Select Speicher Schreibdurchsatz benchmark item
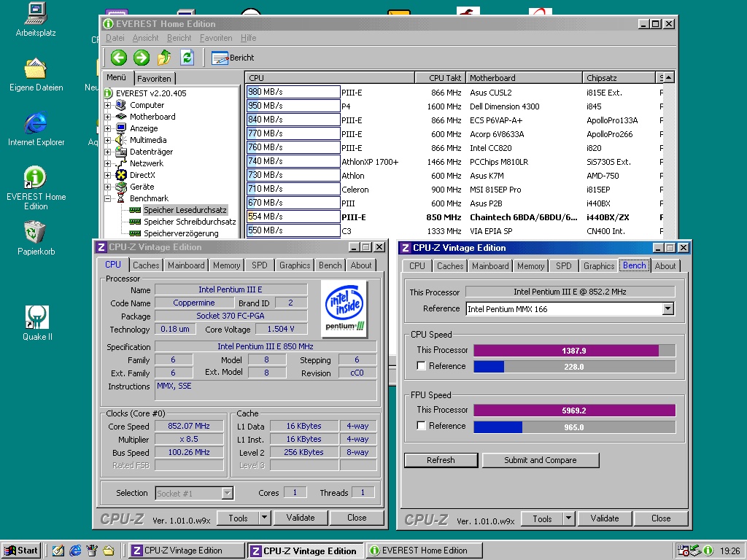The image size is (747, 560). pyautogui.click(x=189, y=222)
